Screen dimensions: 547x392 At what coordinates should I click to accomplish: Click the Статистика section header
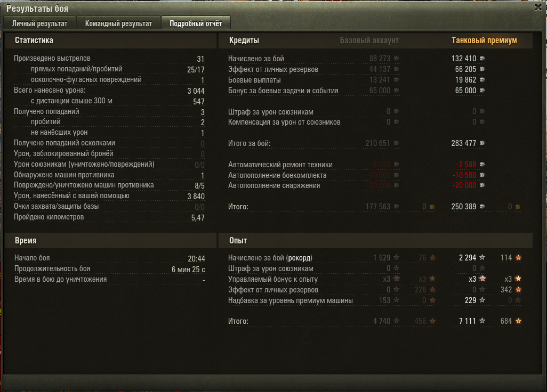34,40
